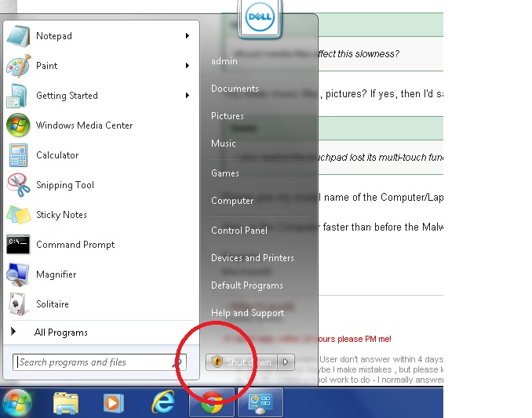
Task: Click the Control Panel taskbar icon
Action: [261, 402]
